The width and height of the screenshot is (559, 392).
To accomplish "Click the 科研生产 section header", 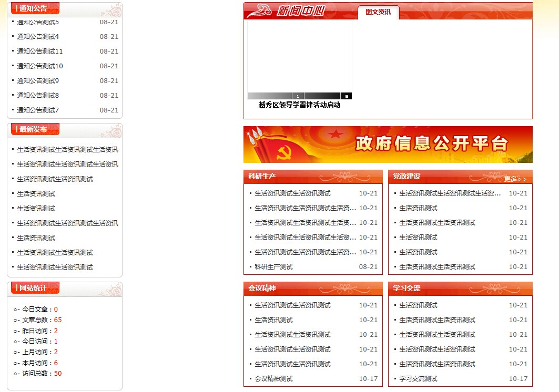I will (262, 177).
